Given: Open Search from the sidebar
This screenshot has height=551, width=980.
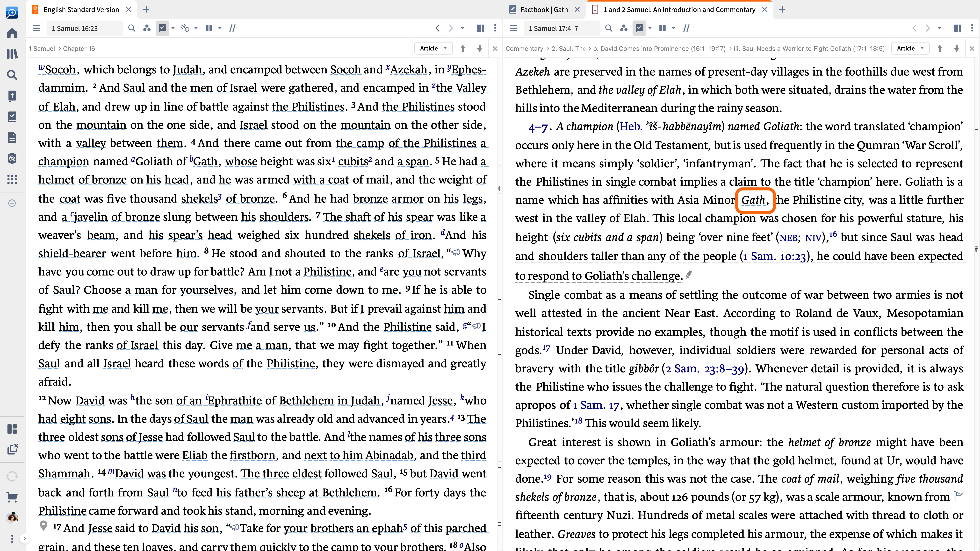Looking at the screenshot, I should coord(12,75).
